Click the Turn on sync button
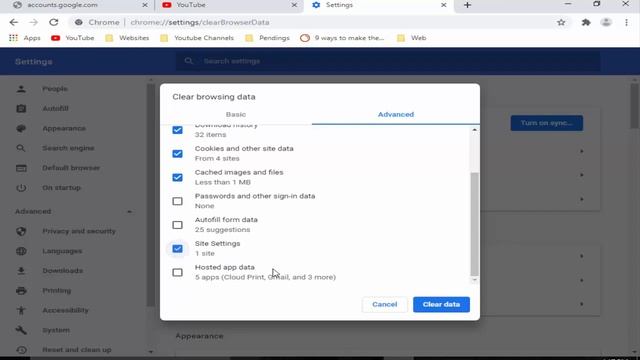This screenshot has width=640, height=360. click(x=547, y=123)
